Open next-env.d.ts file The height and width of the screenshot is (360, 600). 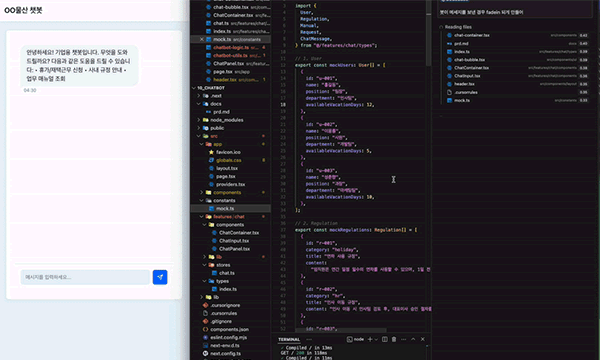(225, 345)
